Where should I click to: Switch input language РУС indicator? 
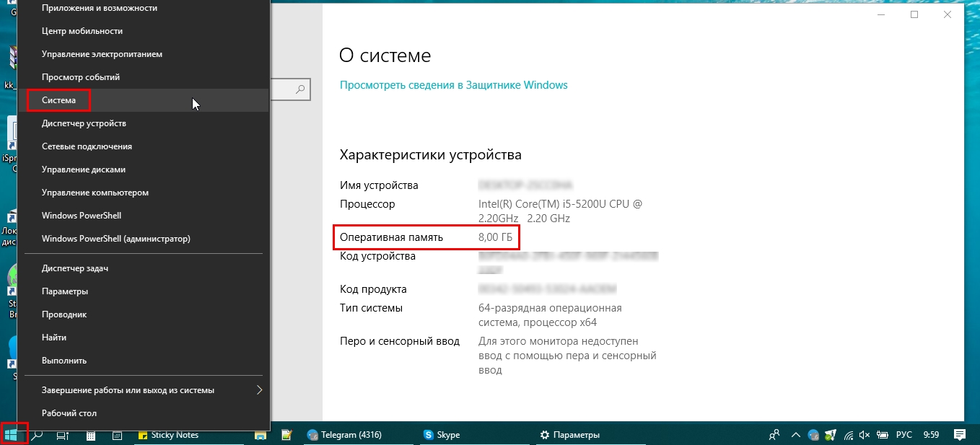click(904, 435)
